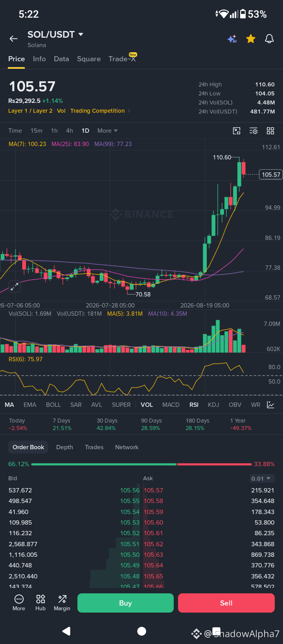
Task: Open the Vol tag link
Action: 61,111
